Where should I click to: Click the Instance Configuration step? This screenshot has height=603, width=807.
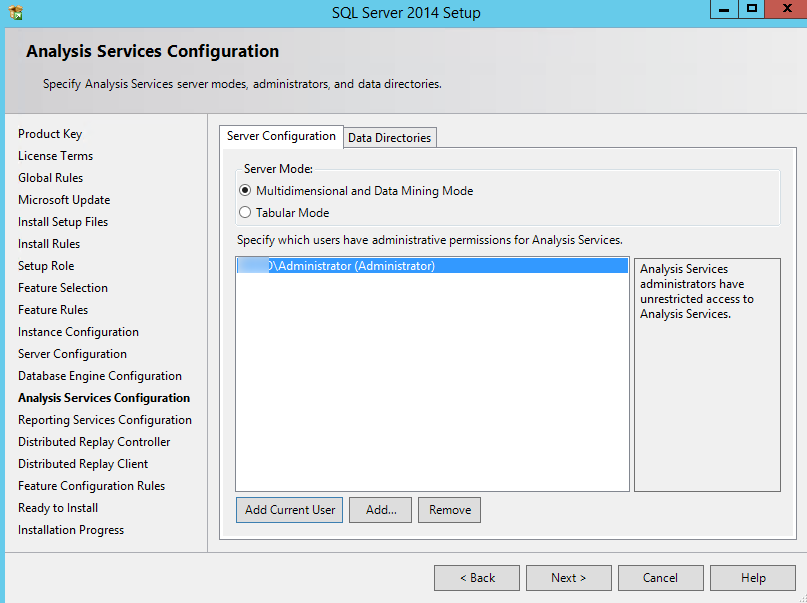click(x=78, y=332)
